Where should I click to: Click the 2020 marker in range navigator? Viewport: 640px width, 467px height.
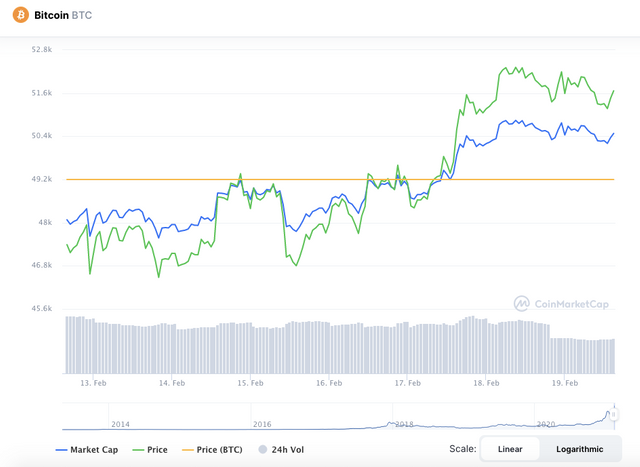(546, 424)
